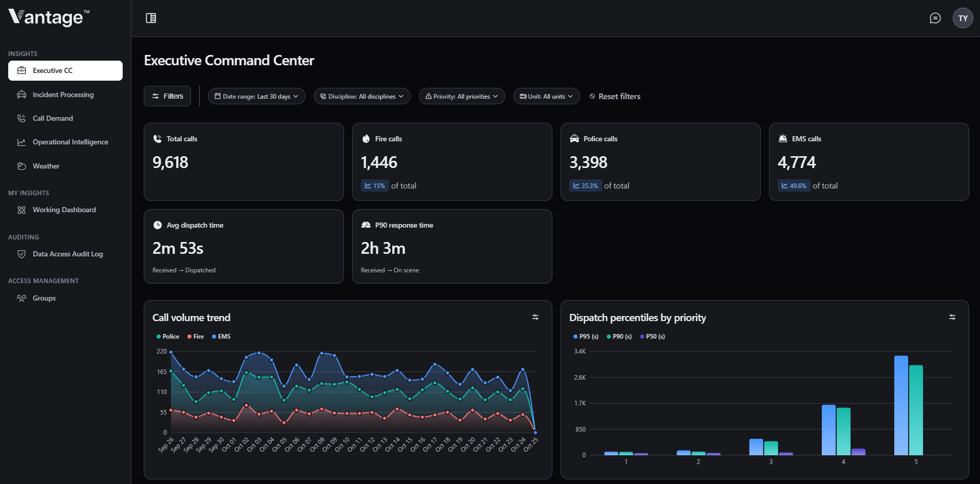The width and height of the screenshot is (980, 484).
Task: Click the Fire calls 15% trend badge
Action: [375, 185]
